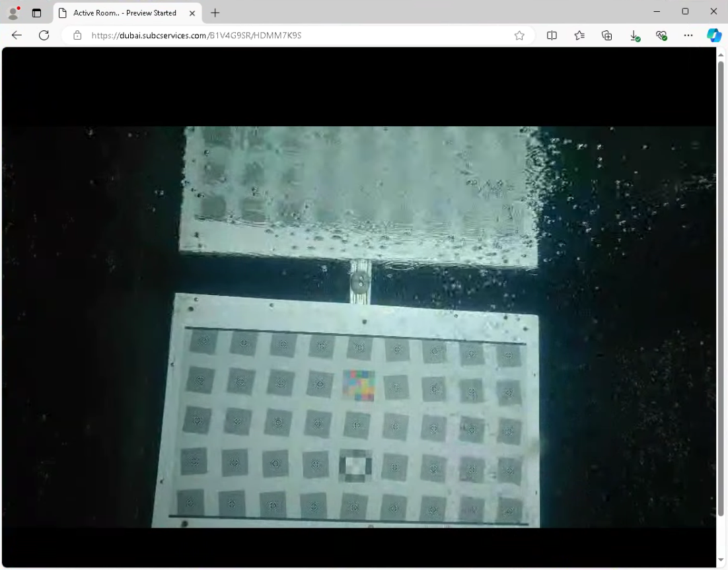Viewport: 728px width, 570px height.
Task: Launch the Copilot sidebar
Action: [714, 36]
